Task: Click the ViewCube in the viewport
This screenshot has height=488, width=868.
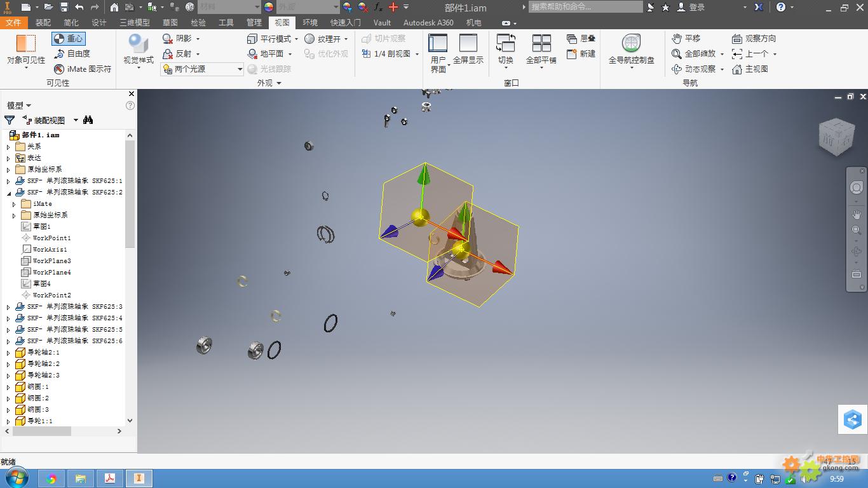Action: [837, 136]
